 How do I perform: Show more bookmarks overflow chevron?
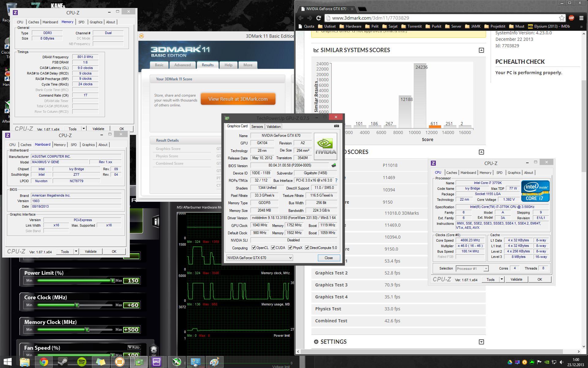coord(581,26)
